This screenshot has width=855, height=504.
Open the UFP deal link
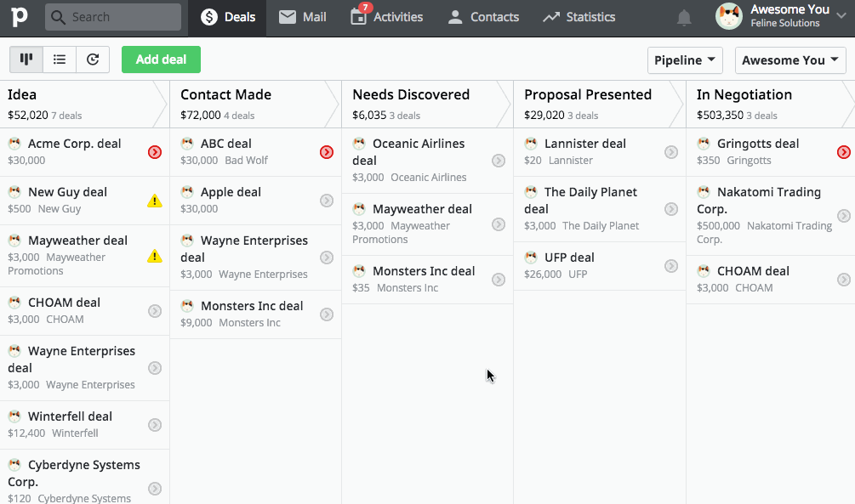pyautogui.click(x=569, y=258)
